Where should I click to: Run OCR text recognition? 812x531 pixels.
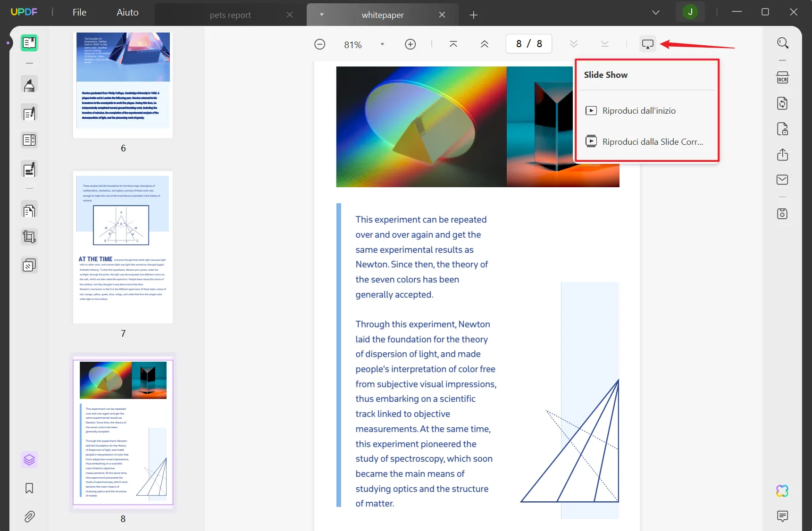click(x=783, y=77)
